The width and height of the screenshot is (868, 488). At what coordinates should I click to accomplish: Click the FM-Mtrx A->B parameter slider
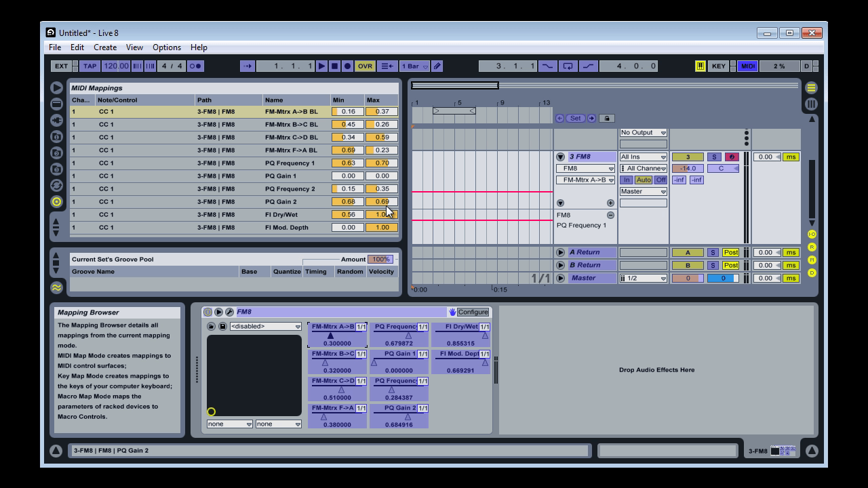337,335
